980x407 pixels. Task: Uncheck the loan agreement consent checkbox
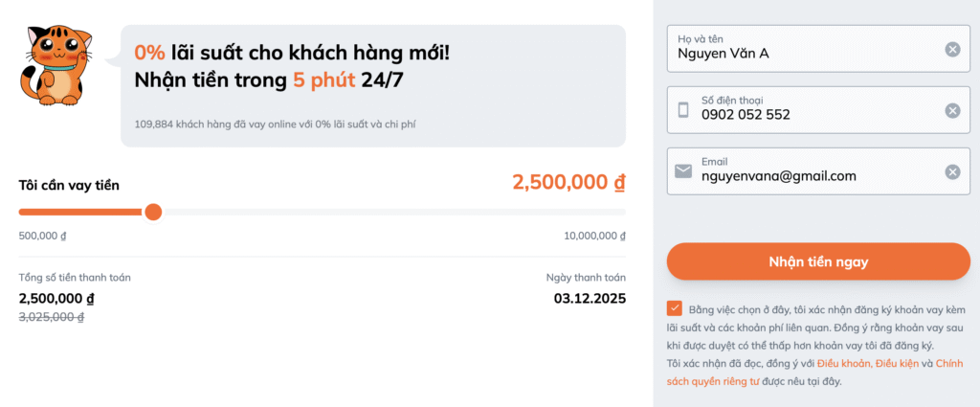[x=676, y=309]
